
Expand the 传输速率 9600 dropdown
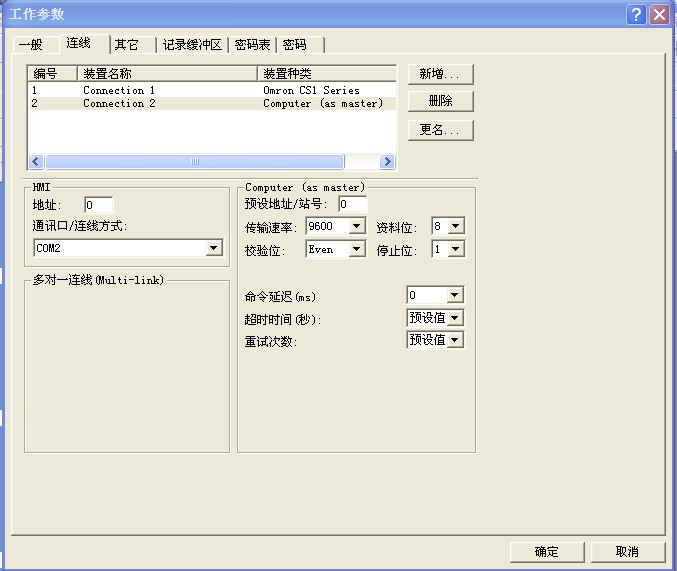(x=357, y=227)
